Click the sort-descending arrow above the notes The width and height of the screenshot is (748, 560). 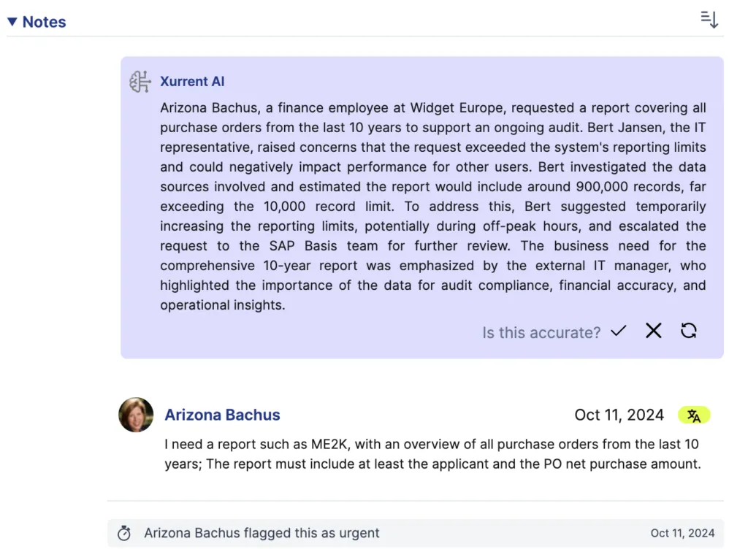tap(709, 20)
